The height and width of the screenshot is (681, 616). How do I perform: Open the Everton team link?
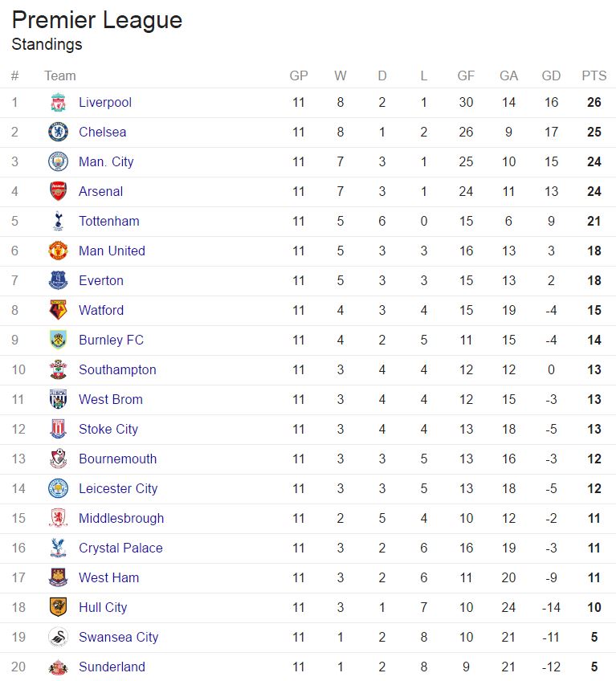[101, 281]
